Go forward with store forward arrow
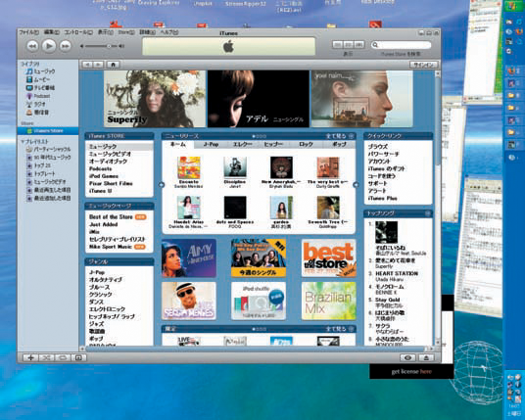This screenshot has height=420, width=525. point(98,65)
